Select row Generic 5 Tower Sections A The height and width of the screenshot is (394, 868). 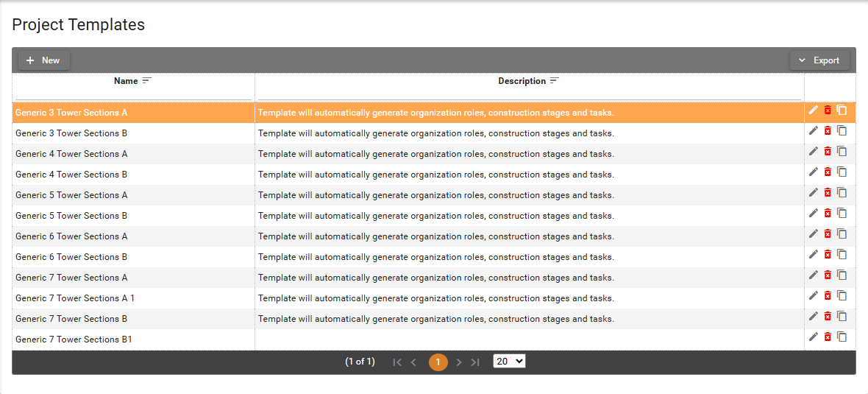coord(434,195)
